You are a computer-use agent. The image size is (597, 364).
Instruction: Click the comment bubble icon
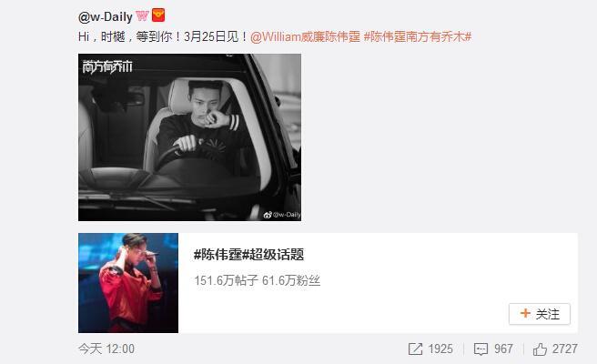[x=481, y=349]
